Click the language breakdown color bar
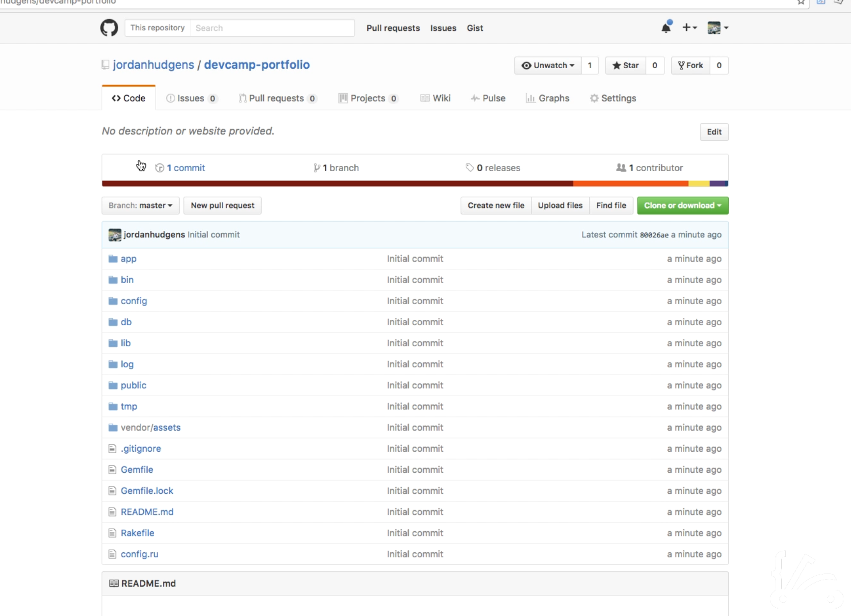This screenshot has height=616, width=851. tap(415, 184)
